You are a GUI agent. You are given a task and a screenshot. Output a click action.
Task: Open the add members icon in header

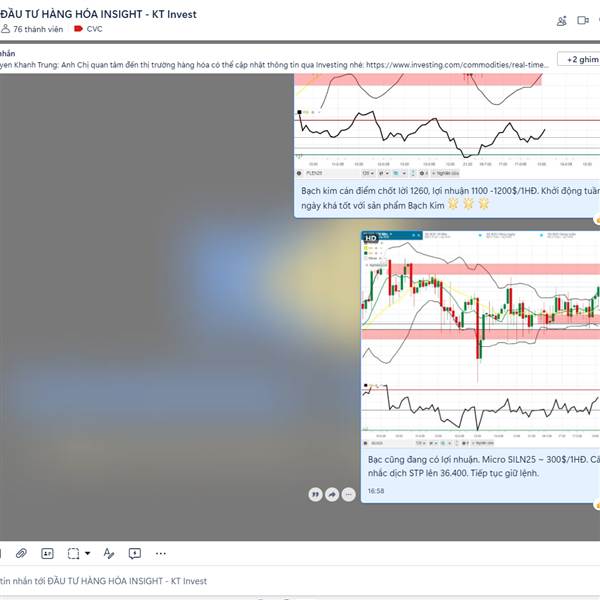pos(561,21)
